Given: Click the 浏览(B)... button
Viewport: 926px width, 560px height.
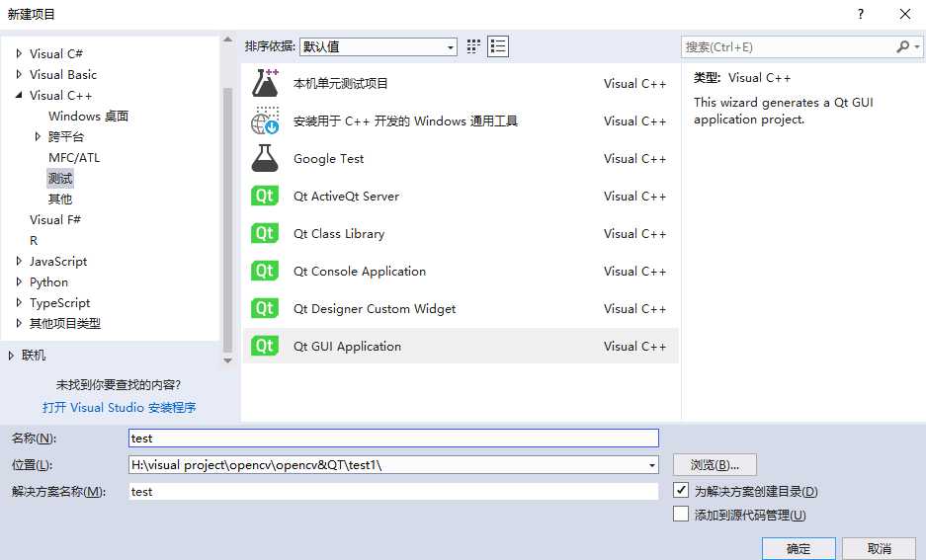Looking at the screenshot, I should click(x=715, y=465).
